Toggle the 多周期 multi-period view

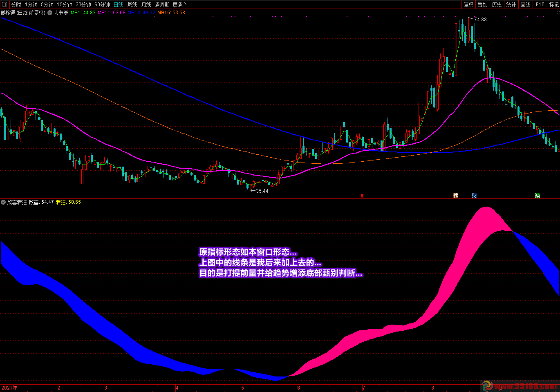tap(162, 4)
